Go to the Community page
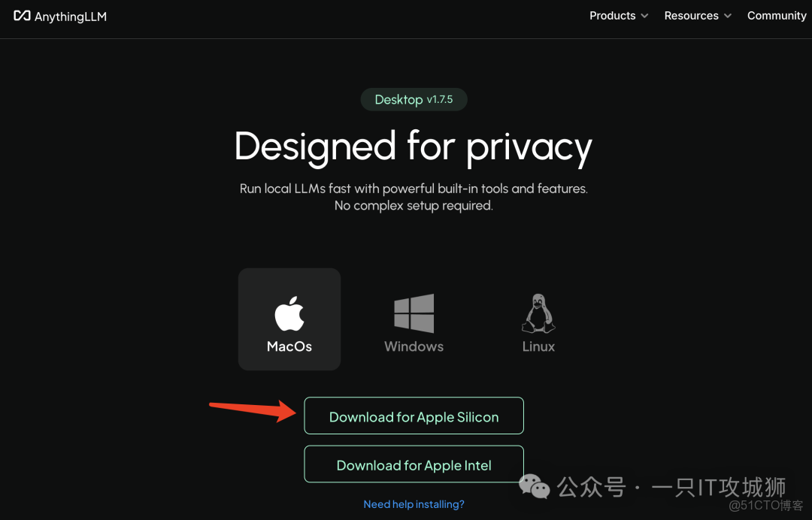This screenshot has height=520, width=812. [777, 16]
